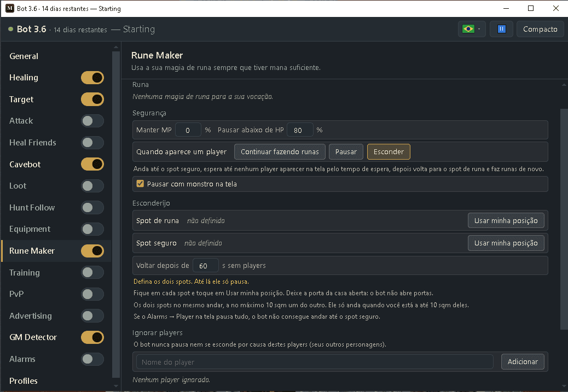Click the green status dot near Bot 3.6
The height and width of the screenshot is (392, 568).
11,29
